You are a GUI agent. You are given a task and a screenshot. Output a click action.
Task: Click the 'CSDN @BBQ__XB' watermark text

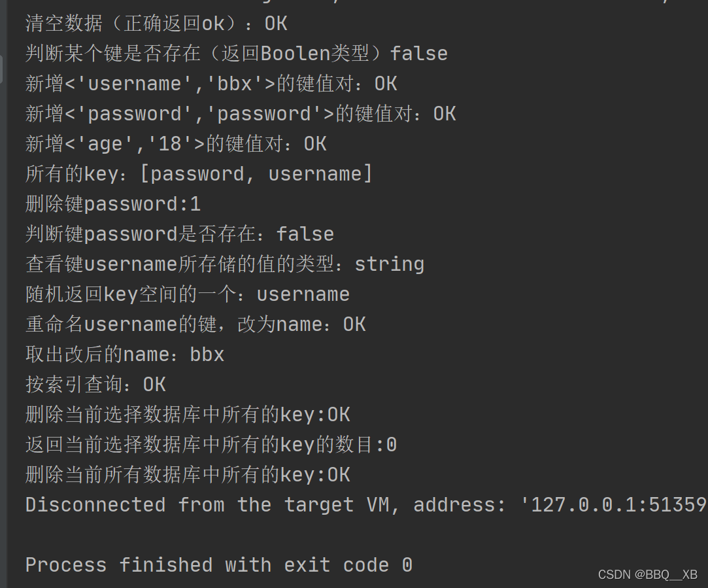(x=647, y=574)
